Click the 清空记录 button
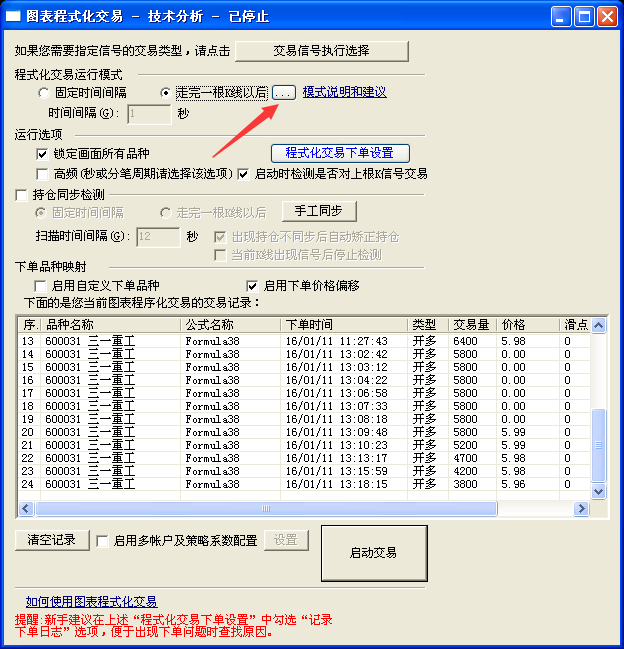The image size is (624, 649). tap(52, 540)
